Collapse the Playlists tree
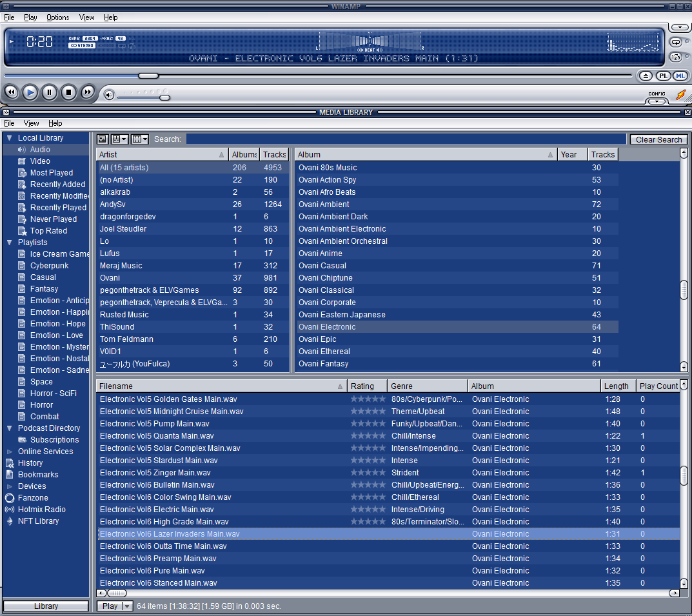 pyautogui.click(x=9, y=243)
